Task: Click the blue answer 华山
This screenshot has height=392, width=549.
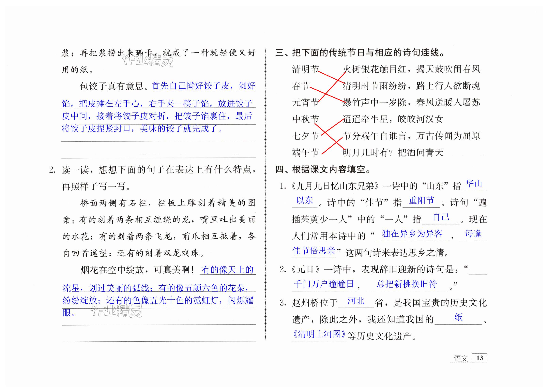Action: [474, 184]
